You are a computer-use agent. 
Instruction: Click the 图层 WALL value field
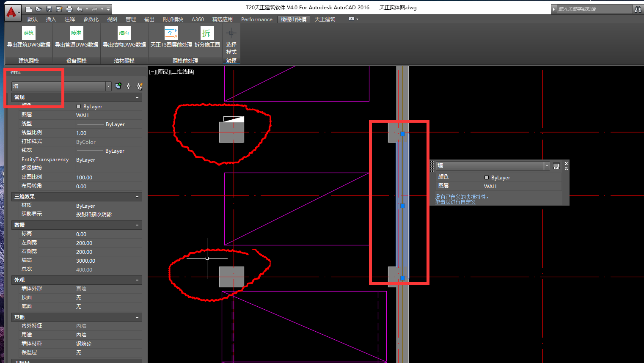click(x=108, y=115)
